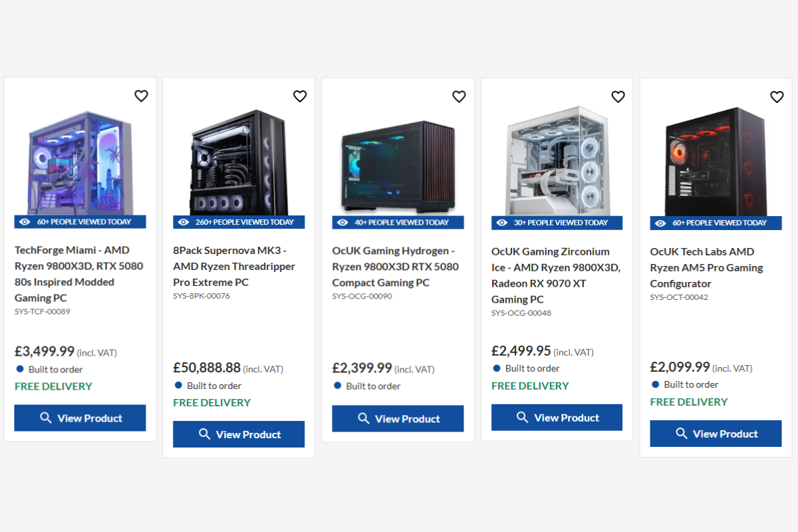View Product for 8Pack Supernova MK3
The width and height of the screenshot is (798, 532).
coord(239,434)
